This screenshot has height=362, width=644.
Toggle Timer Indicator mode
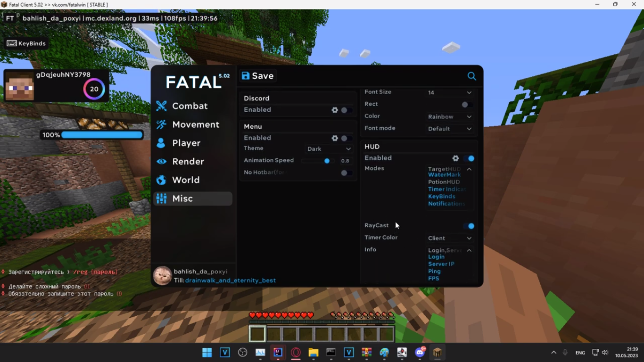tap(447, 189)
